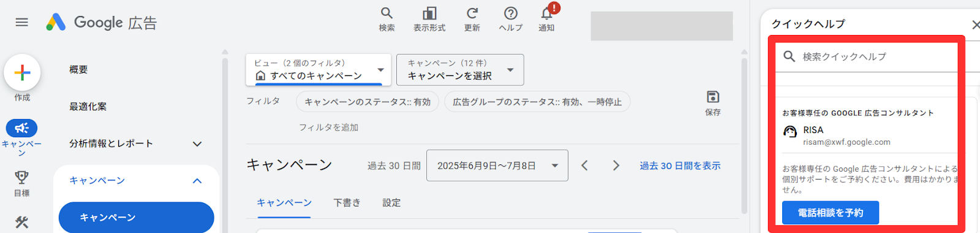980x233 pixels.
Task: Click 過去 30 日間を表示 link
Action: 680,166
